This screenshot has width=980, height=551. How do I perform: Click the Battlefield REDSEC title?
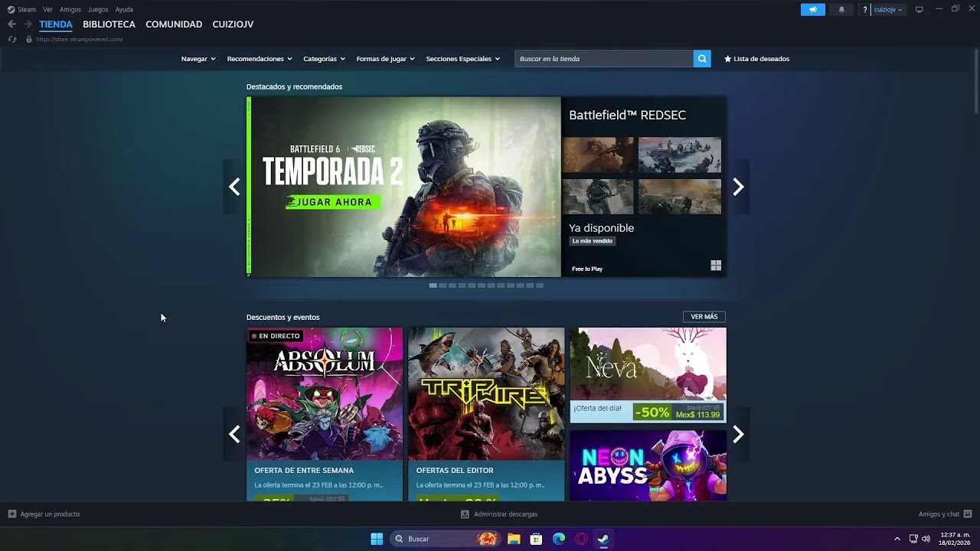627,115
